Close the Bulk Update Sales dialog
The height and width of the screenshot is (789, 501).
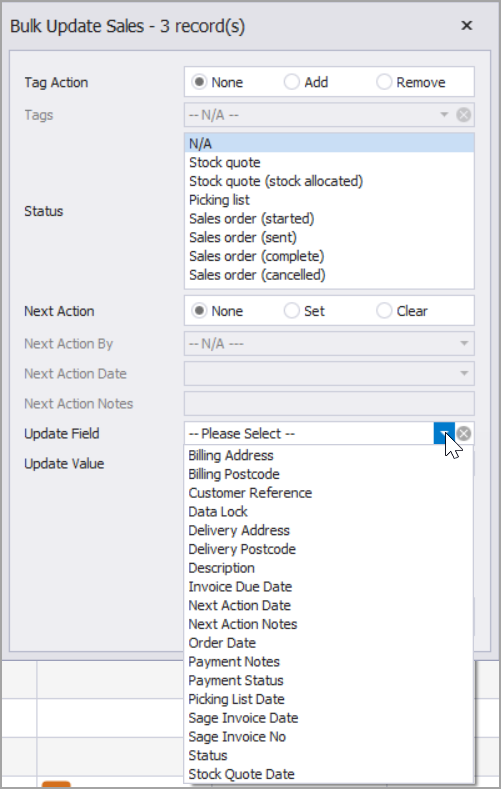click(467, 26)
